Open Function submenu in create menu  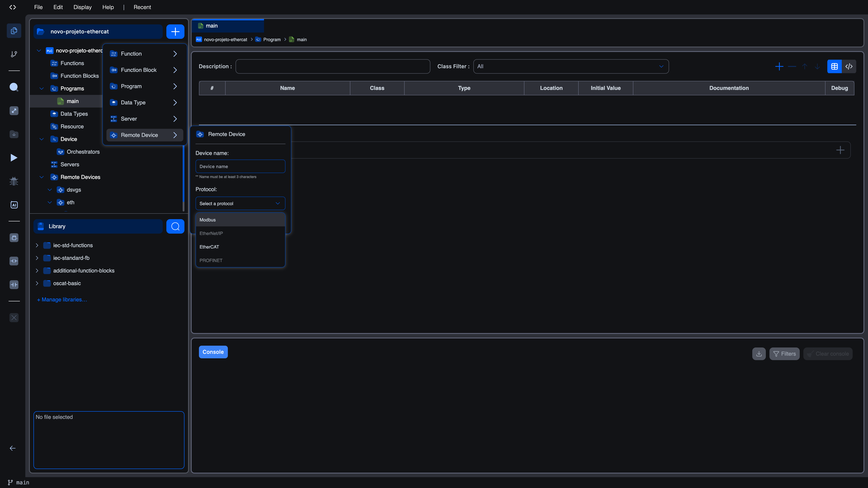[x=145, y=54]
